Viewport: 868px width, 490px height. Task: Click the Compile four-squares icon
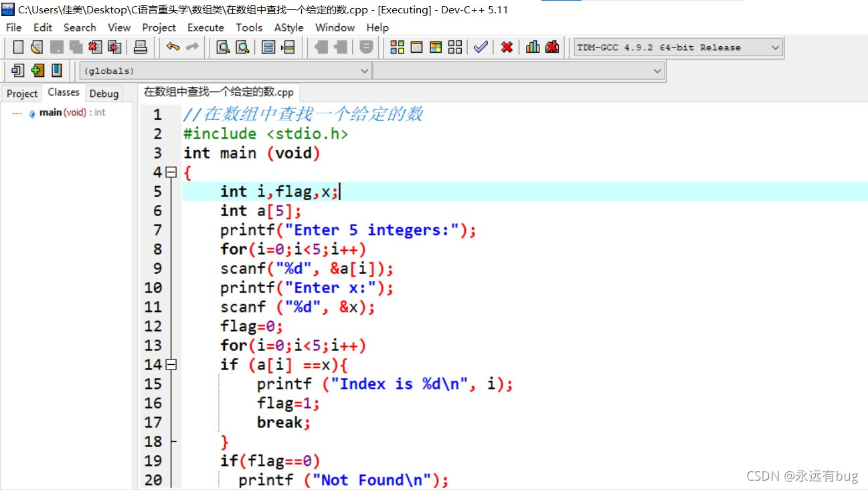tap(398, 48)
